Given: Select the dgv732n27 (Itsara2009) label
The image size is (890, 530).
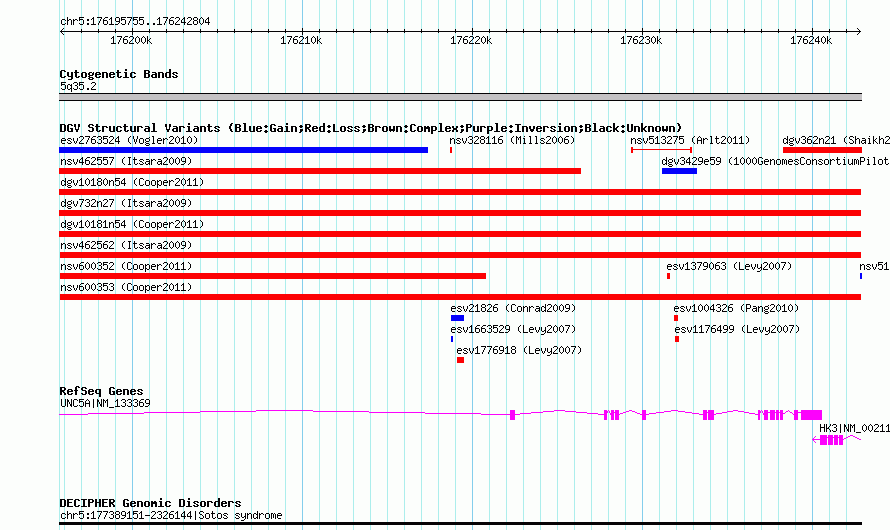Looking at the screenshot, I should [x=126, y=203].
